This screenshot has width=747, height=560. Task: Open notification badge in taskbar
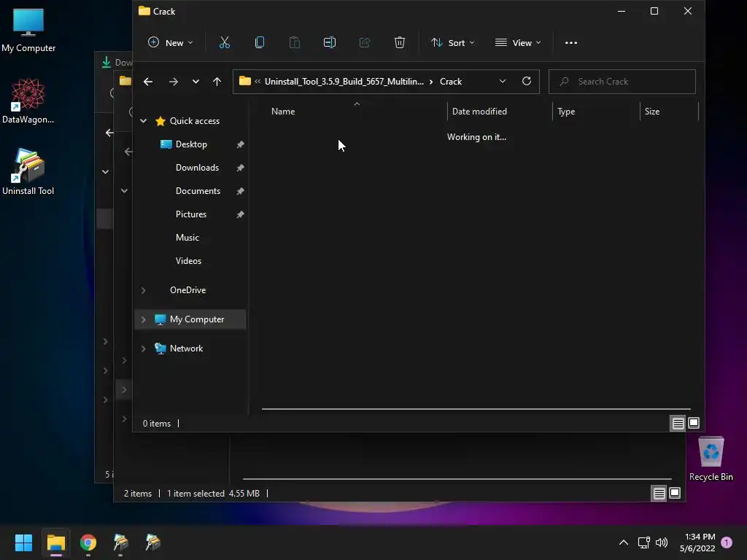tap(727, 542)
